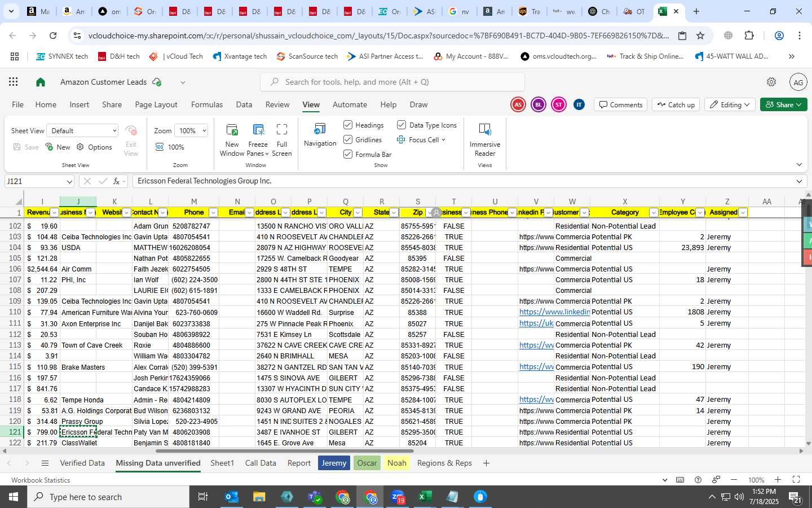This screenshot has height=508, width=812.
Task: Click the zoom in plus in status bar
Action: [x=778, y=480]
